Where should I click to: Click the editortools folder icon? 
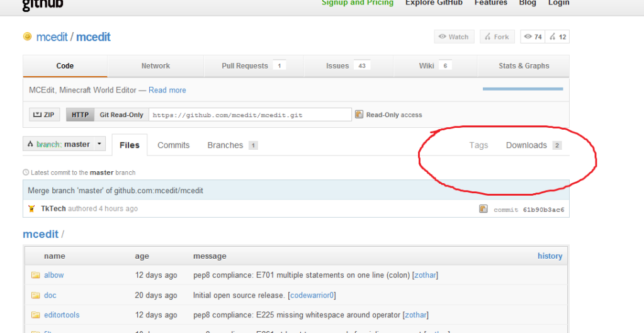36,315
